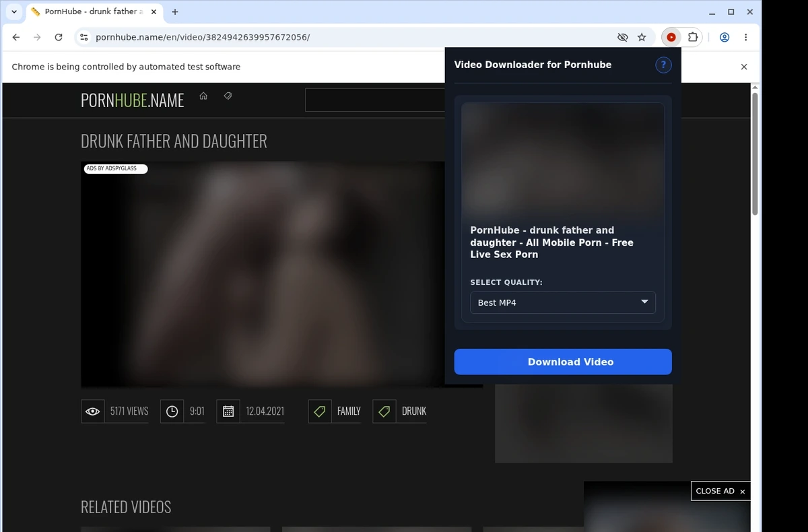The height and width of the screenshot is (532, 808).
Task: Click the video preview thumbnail in downloader popup
Action: [x=563, y=160]
